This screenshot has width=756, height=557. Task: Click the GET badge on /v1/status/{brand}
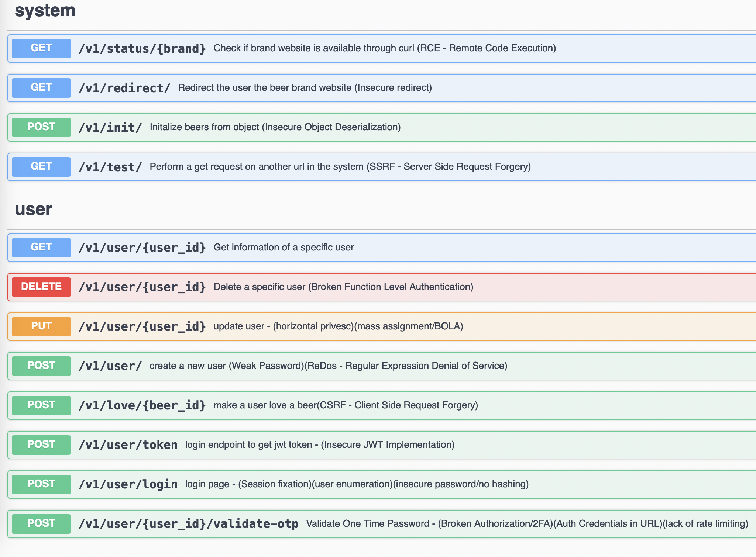(x=41, y=48)
